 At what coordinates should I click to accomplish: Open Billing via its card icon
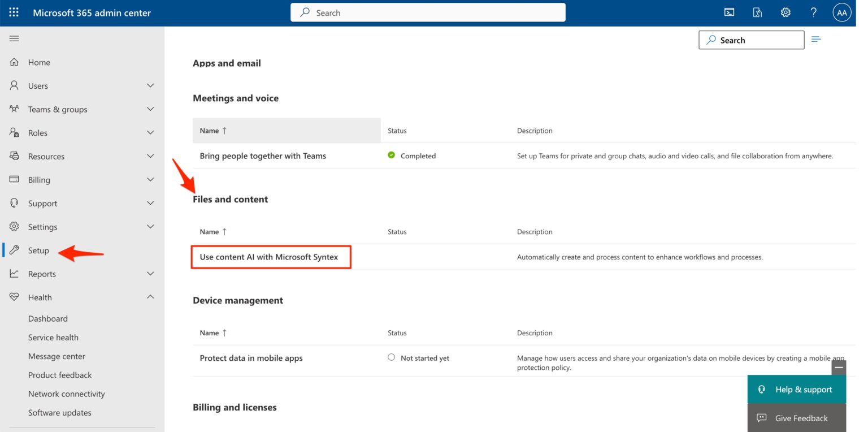(x=14, y=179)
